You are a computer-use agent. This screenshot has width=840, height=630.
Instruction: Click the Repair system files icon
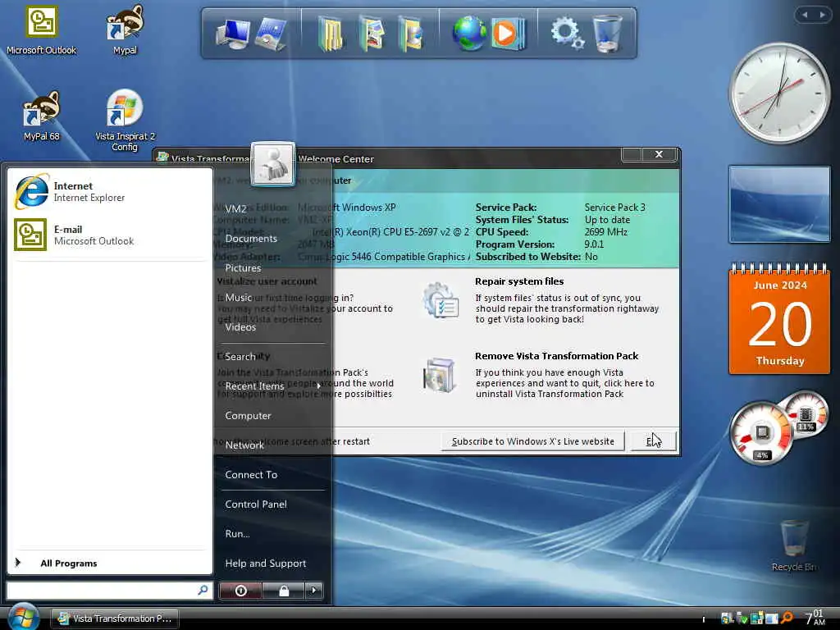coord(440,300)
